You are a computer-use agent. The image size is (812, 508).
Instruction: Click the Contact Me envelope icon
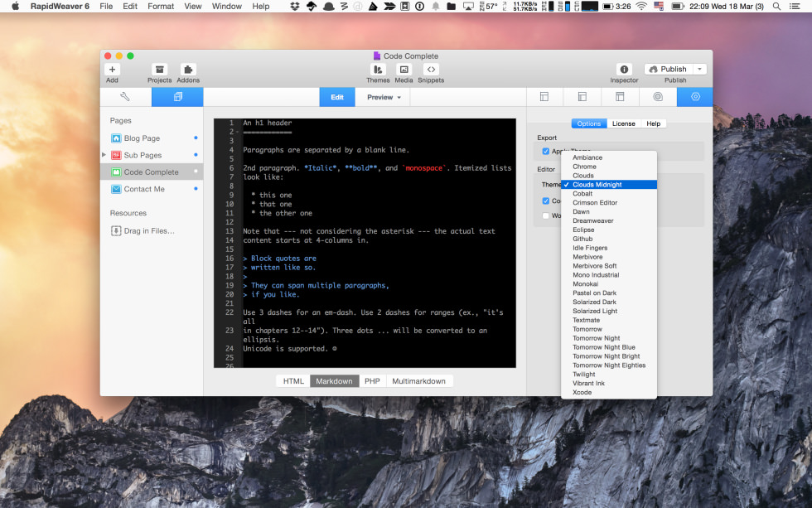(x=116, y=189)
